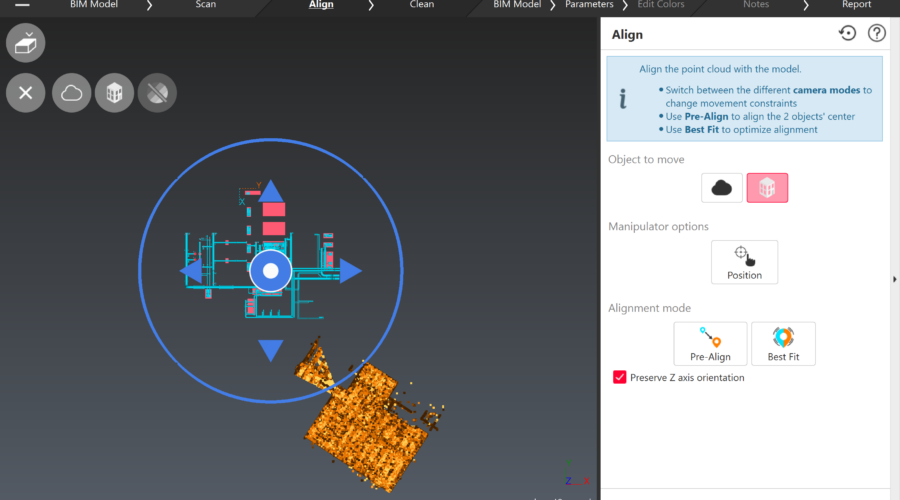This screenshot has width=900, height=500.
Task: Select BIM model as object to move
Action: [x=767, y=187]
